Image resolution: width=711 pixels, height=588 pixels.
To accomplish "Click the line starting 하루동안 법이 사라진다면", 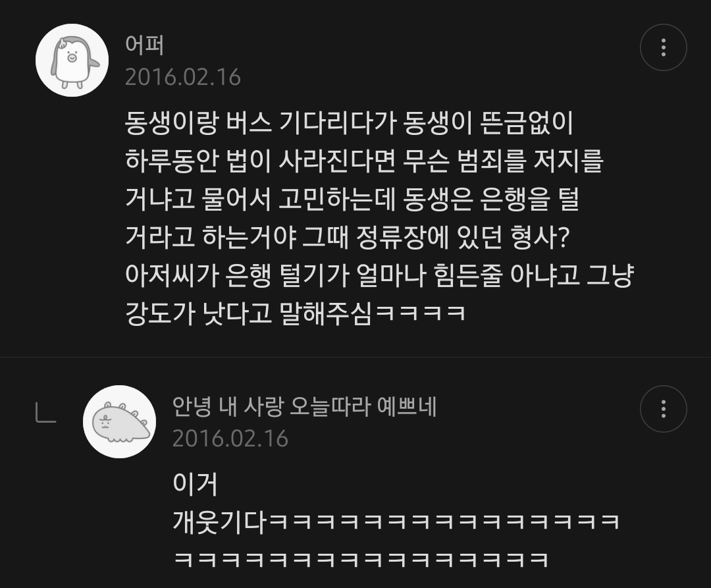I will point(364,161).
